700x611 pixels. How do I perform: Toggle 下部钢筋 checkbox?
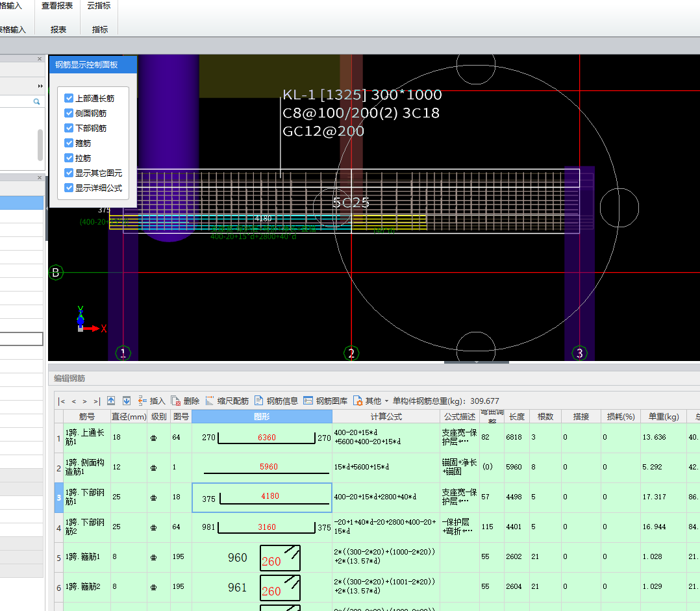pos(69,128)
